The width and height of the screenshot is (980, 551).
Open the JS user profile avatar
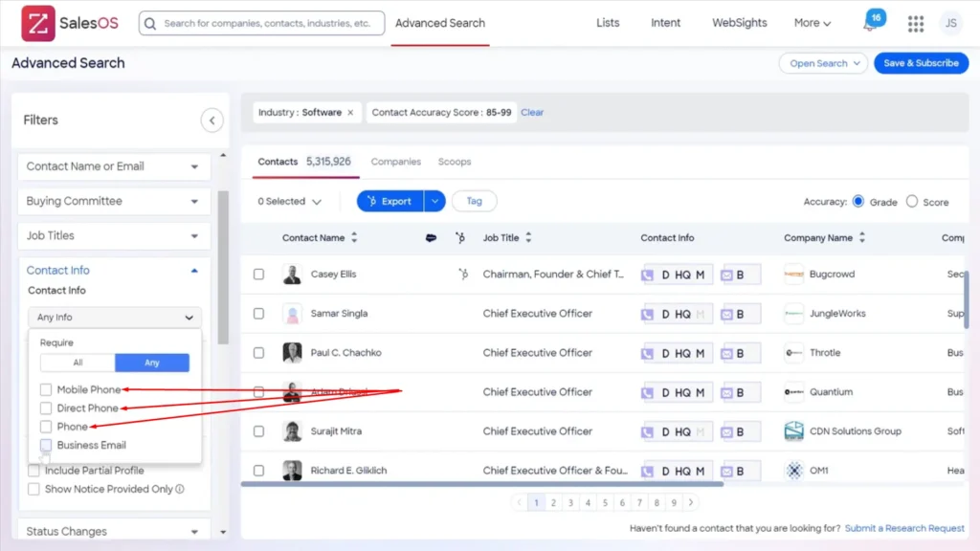point(950,23)
